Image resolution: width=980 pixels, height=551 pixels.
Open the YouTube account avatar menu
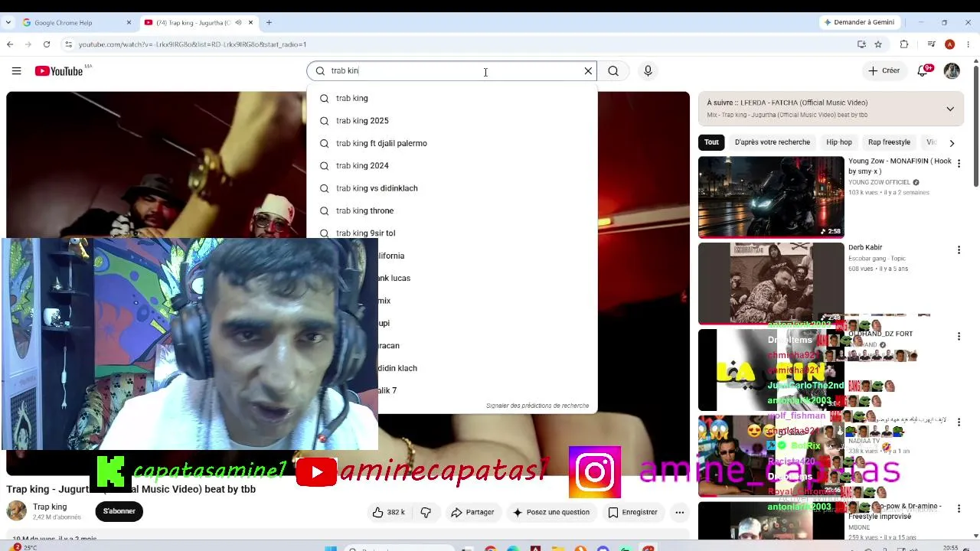click(x=952, y=71)
